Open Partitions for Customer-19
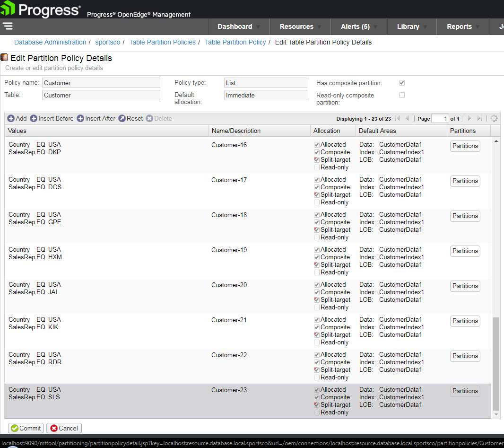 (465, 251)
